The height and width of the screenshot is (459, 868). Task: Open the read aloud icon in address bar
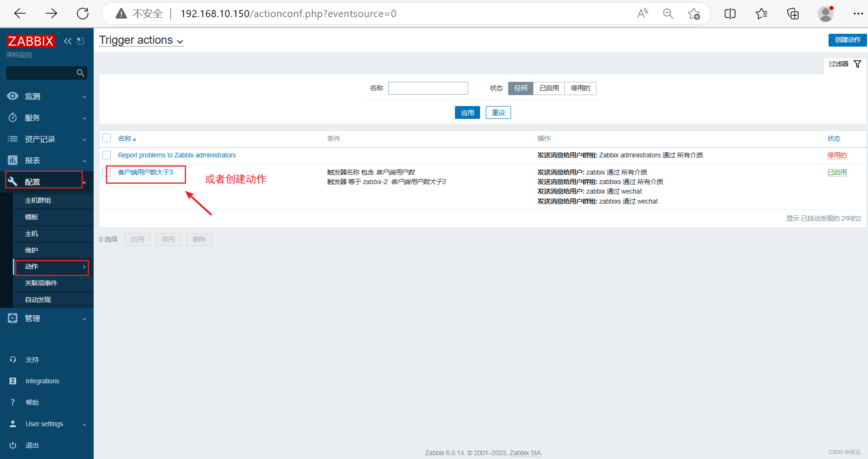[643, 13]
